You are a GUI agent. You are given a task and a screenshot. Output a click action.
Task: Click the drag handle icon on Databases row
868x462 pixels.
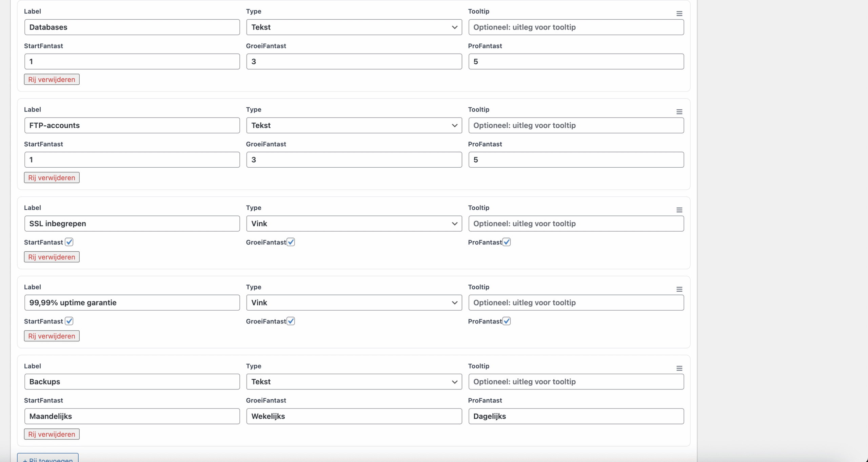[x=679, y=14]
